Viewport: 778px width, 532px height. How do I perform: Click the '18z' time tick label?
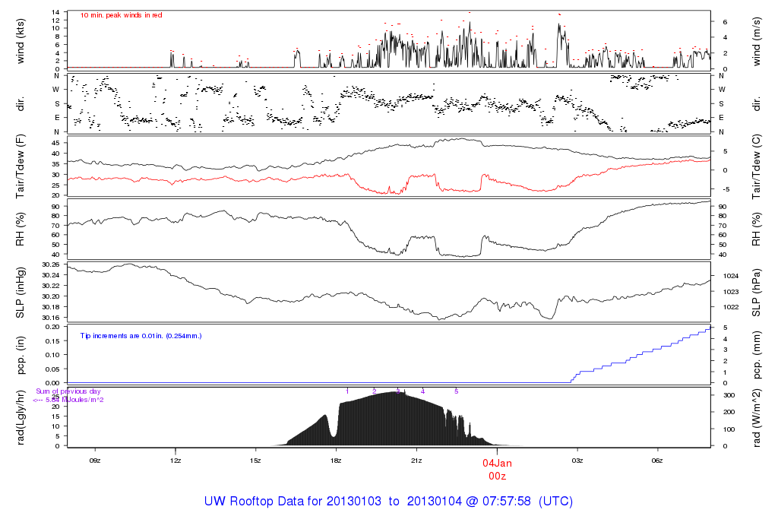click(336, 461)
